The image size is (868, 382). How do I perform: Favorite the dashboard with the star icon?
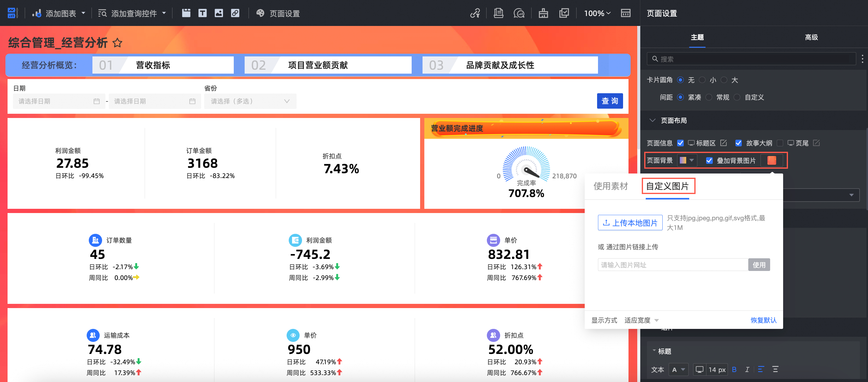pyautogui.click(x=117, y=43)
